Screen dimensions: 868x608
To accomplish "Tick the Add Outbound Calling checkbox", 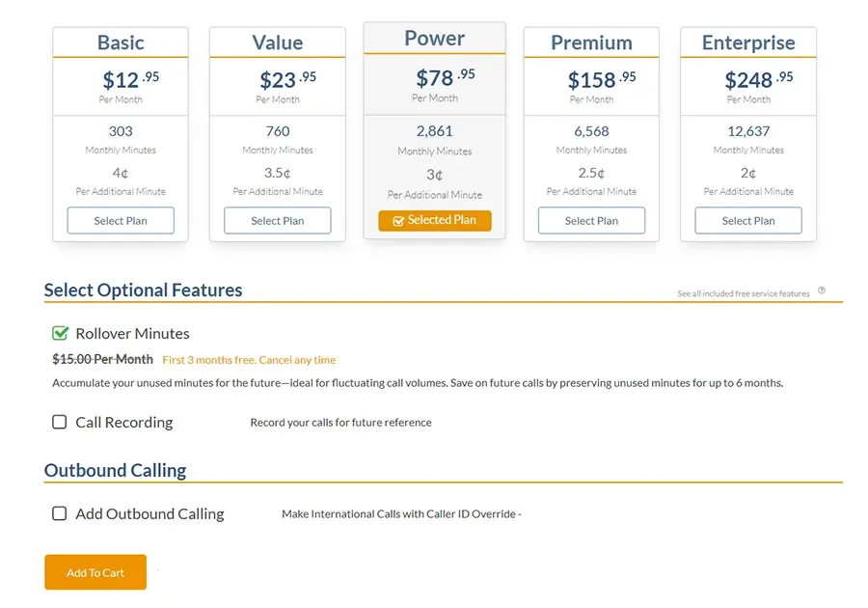I will [60, 513].
